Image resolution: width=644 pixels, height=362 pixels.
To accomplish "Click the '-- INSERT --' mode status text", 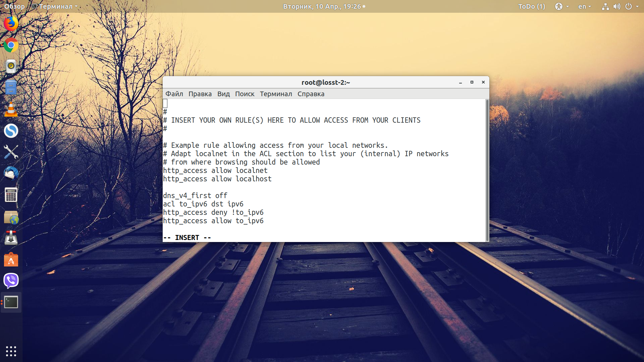I will click(x=187, y=238).
